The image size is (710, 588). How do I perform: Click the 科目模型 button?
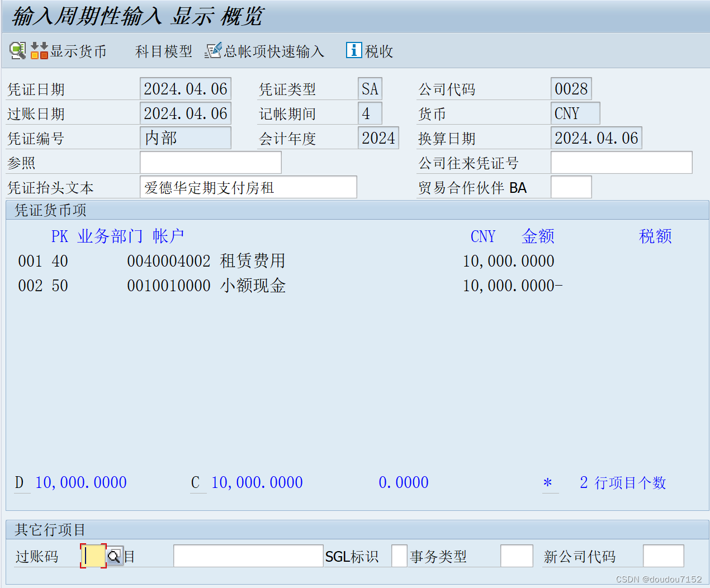[163, 51]
